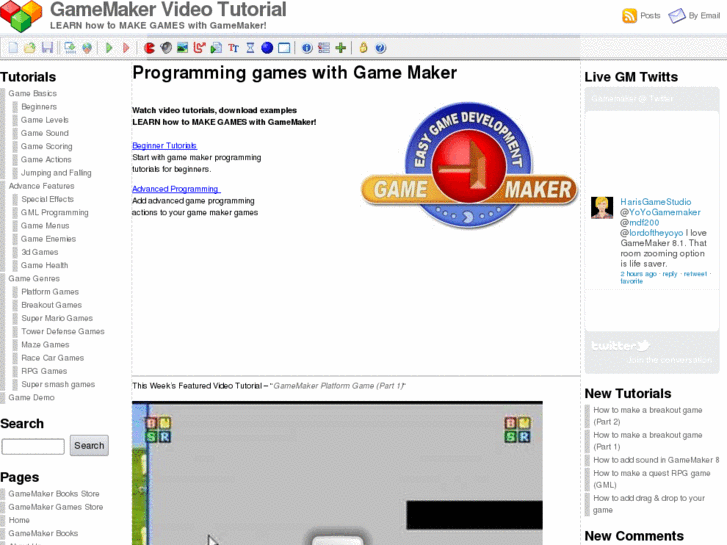Open 3d Games tutorials

coord(39,252)
